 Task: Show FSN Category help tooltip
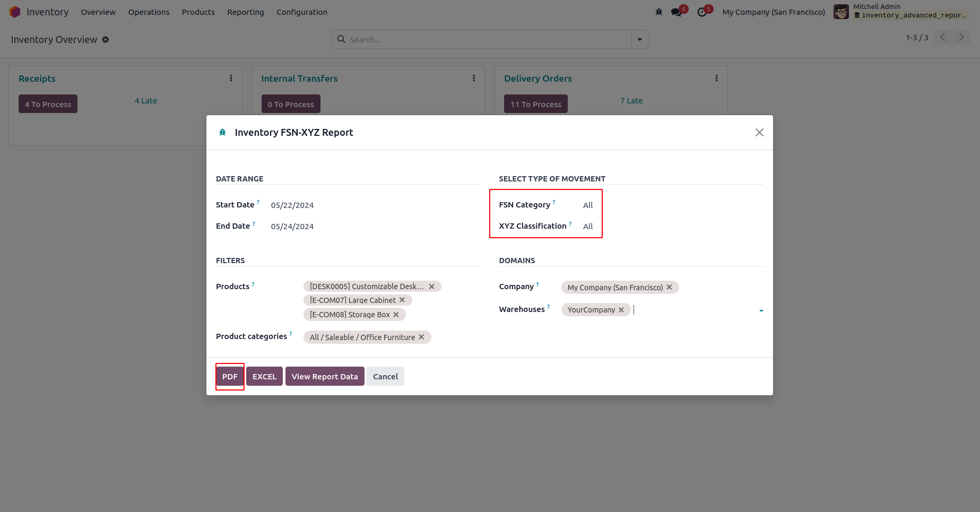554,202
